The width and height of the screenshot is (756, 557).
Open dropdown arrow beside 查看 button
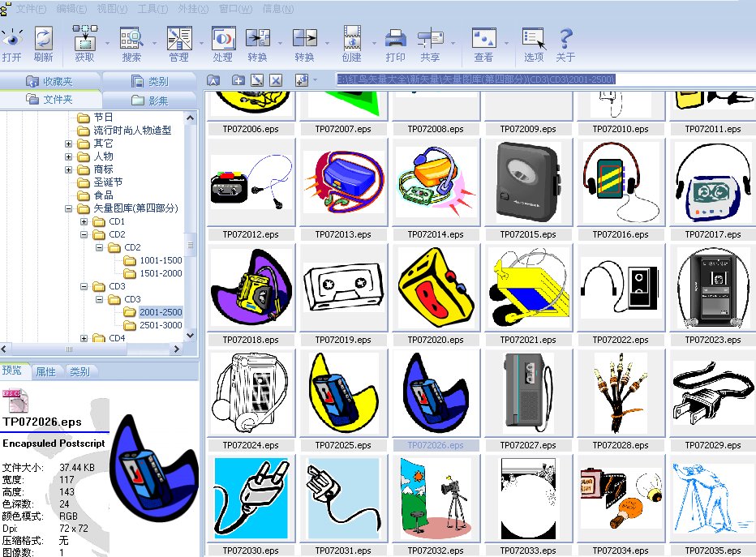pos(506,43)
